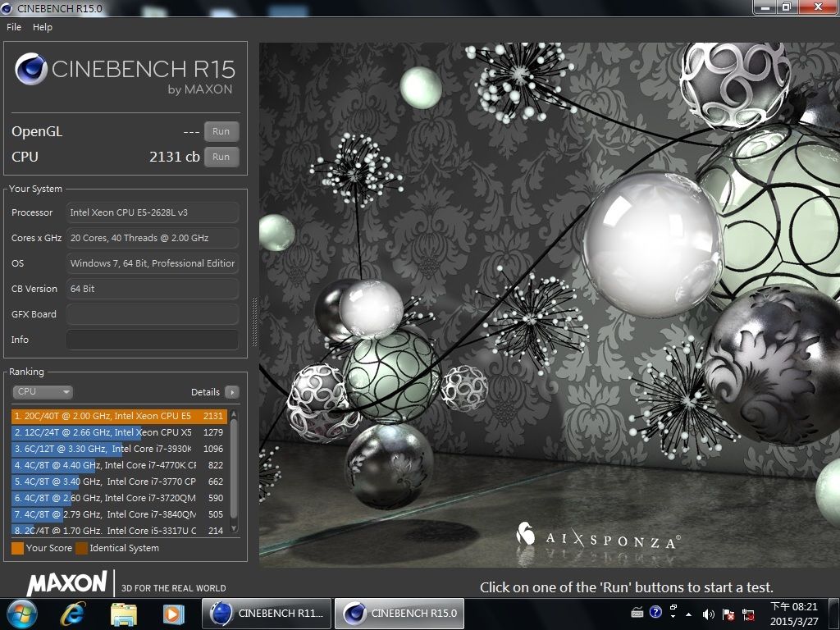Open Windows Explorer from taskbar
This screenshot has height=630, width=840.
(x=123, y=614)
